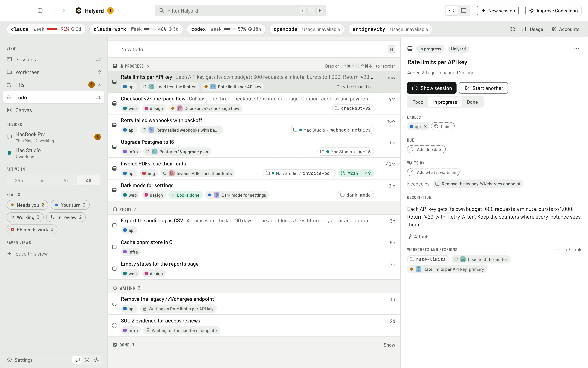
Task: Toggle the sidebar panel icon
Action: (40, 10)
